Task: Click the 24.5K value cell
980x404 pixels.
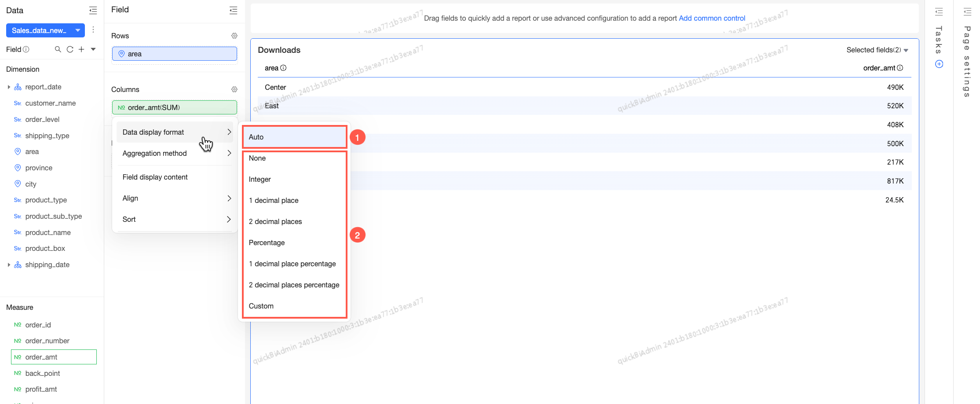Action: click(x=894, y=200)
